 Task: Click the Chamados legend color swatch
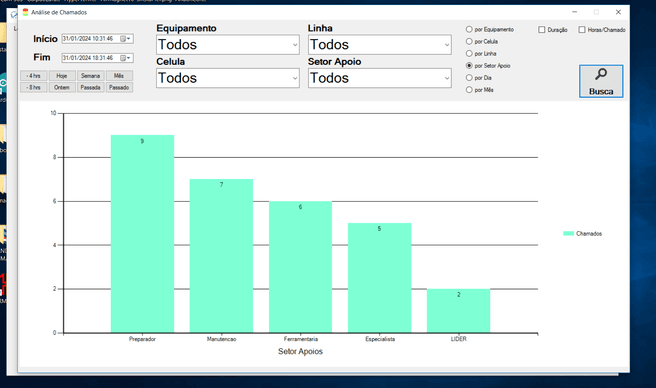pyautogui.click(x=569, y=234)
